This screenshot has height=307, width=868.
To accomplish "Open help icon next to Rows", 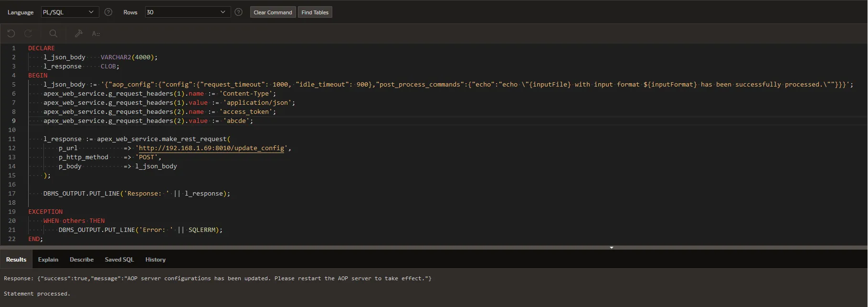I will [x=239, y=12].
